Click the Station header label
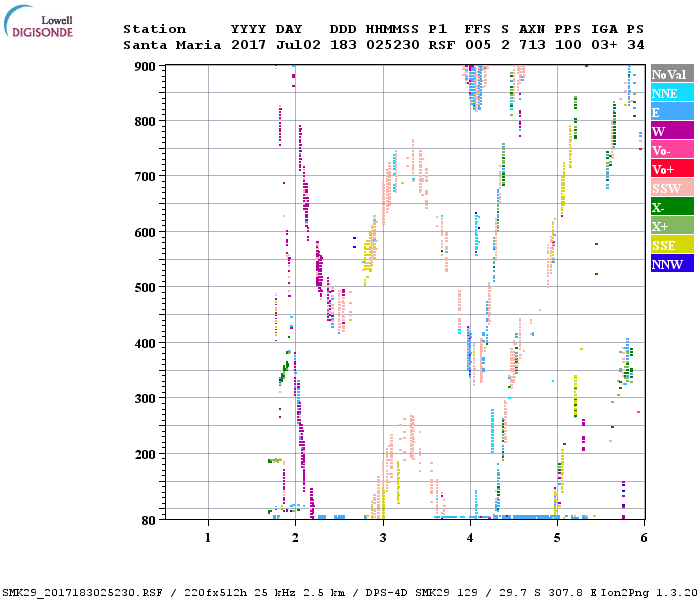 pyautogui.click(x=154, y=29)
